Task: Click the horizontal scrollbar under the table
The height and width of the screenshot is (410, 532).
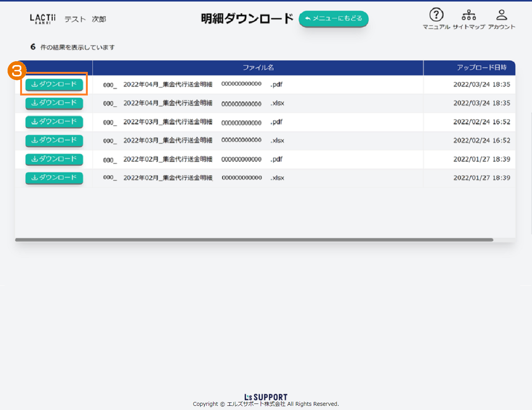Action: point(254,240)
